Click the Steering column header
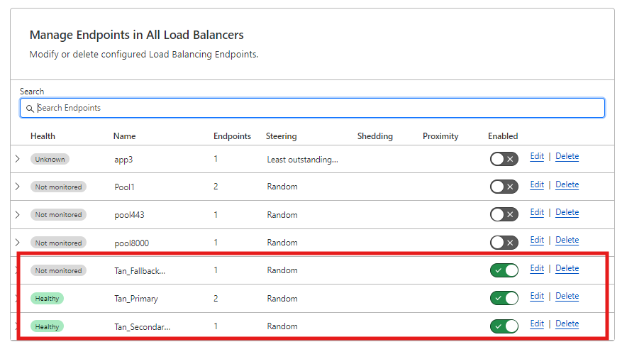The image size is (644, 359). (281, 136)
